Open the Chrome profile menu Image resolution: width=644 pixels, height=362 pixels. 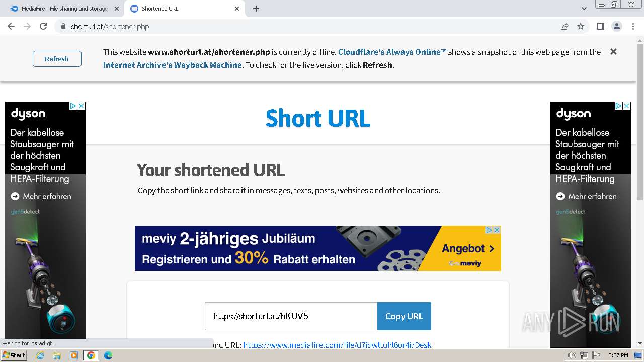tap(617, 26)
